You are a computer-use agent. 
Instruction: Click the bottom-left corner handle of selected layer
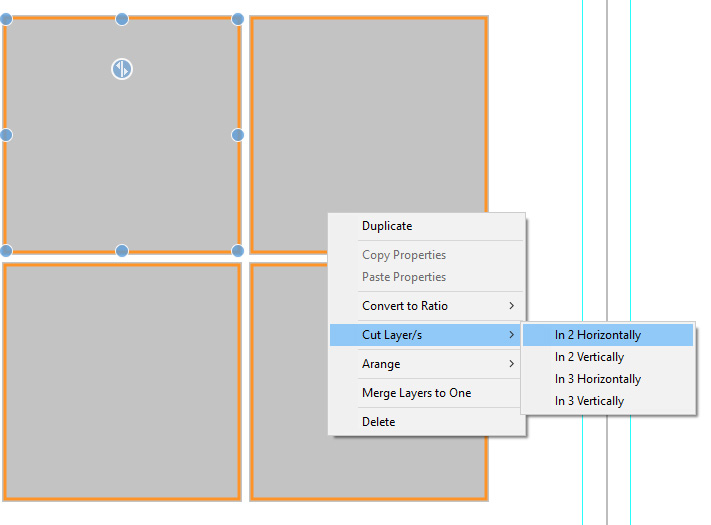(x=6, y=251)
